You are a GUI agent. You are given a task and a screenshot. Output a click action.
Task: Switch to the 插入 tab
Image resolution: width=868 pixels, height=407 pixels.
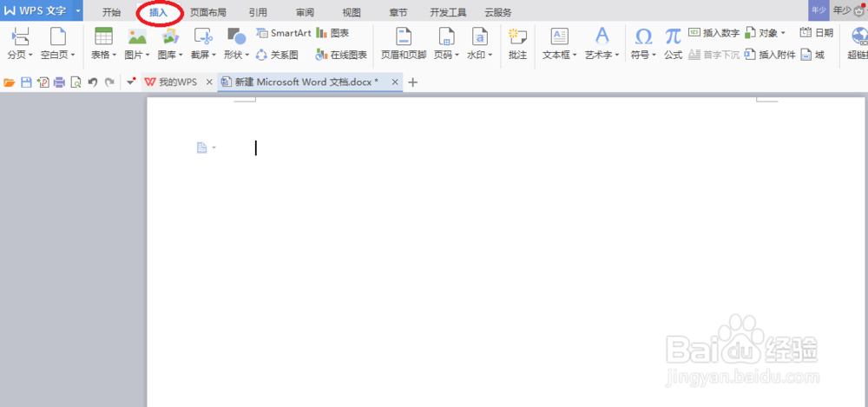click(x=158, y=12)
